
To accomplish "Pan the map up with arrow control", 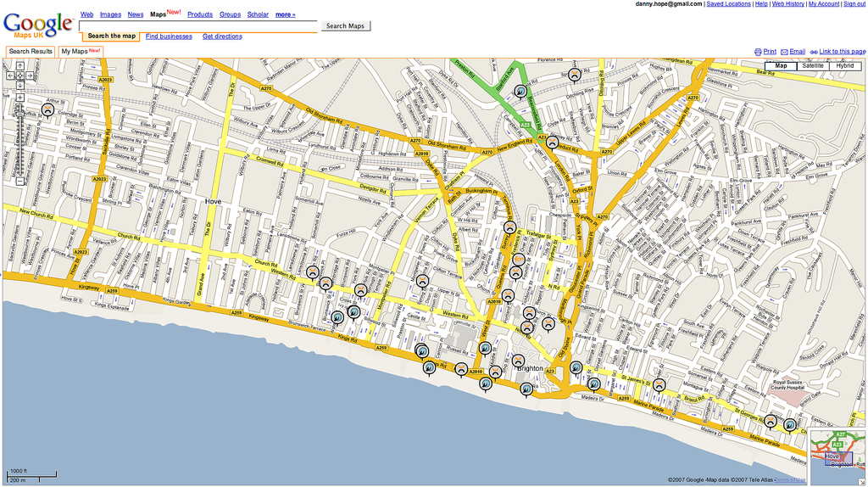I will [x=20, y=65].
